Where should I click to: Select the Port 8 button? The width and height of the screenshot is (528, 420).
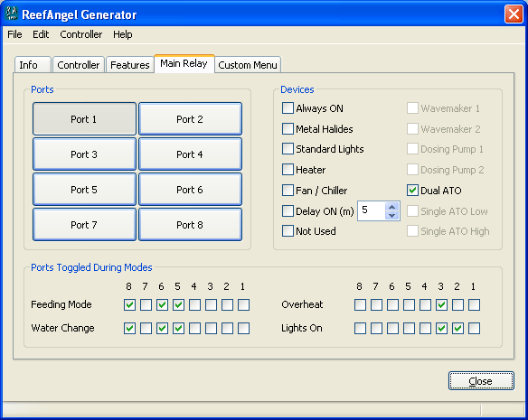coord(190,225)
